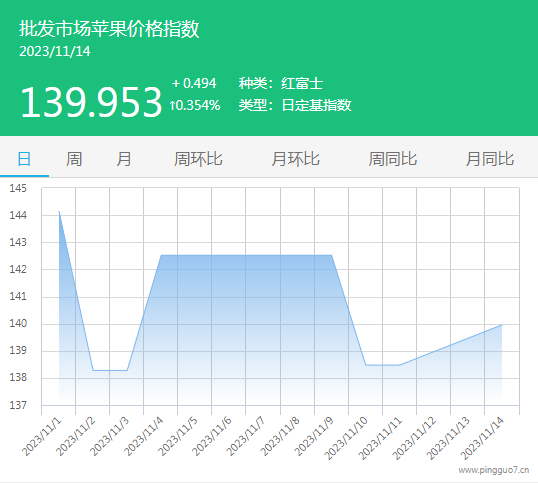
Task: Click the www.pingguo7.cn watermark link
Action: click(494, 470)
